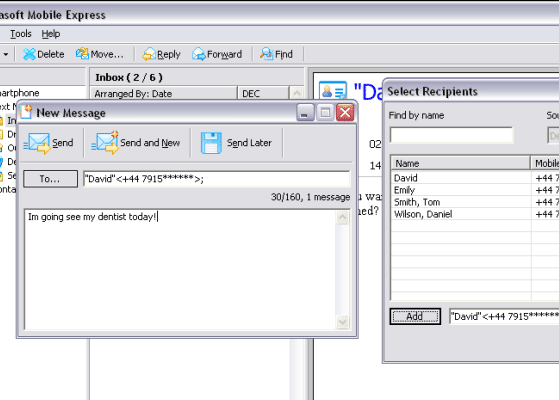Click the contact card icon in preview pane
Image resolution: width=559 pixels, height=400 pixels.
pos(333,91)
